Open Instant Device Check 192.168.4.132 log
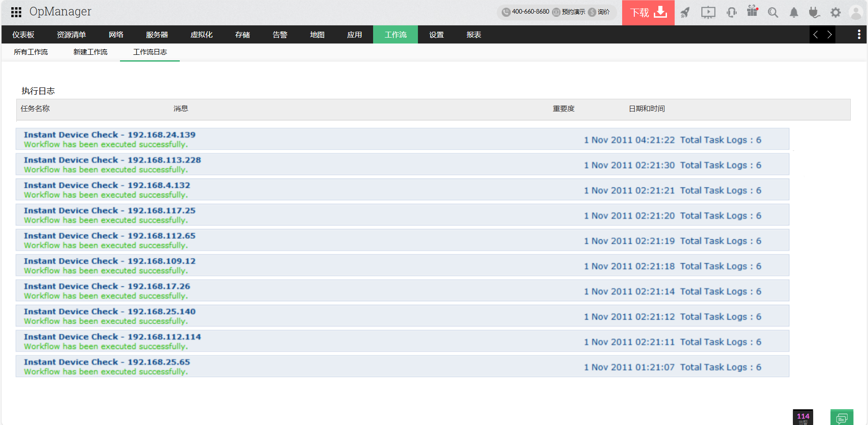 click(403, 190)
